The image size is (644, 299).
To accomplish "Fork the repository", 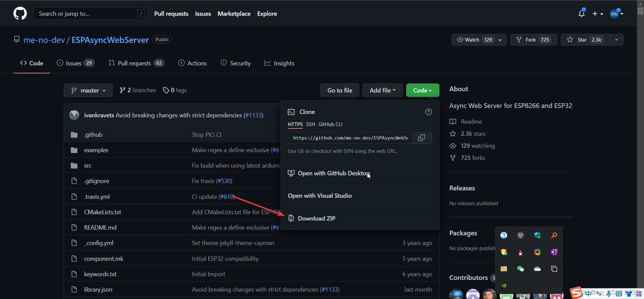I will pos(534,40).
